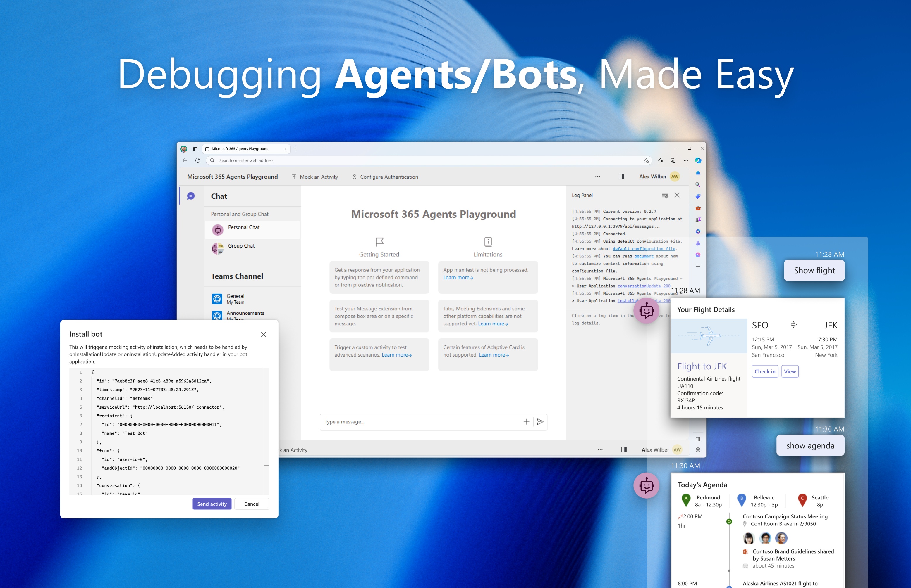Refresh the Agents Playground page
The height and width of the screenshot is (588, 911).
198,160
